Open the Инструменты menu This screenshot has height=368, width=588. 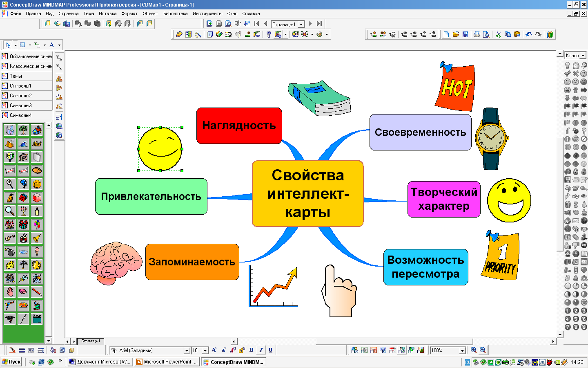pos(208,13)
